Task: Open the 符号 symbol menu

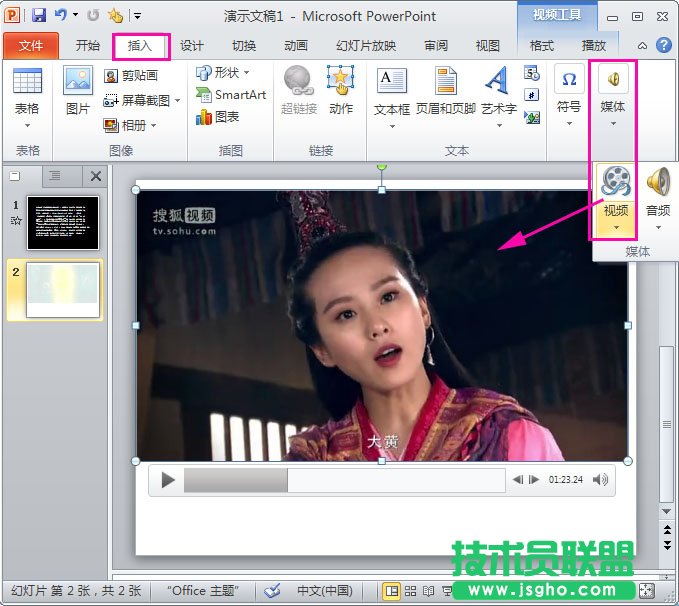Action: (x=569, y=95)
